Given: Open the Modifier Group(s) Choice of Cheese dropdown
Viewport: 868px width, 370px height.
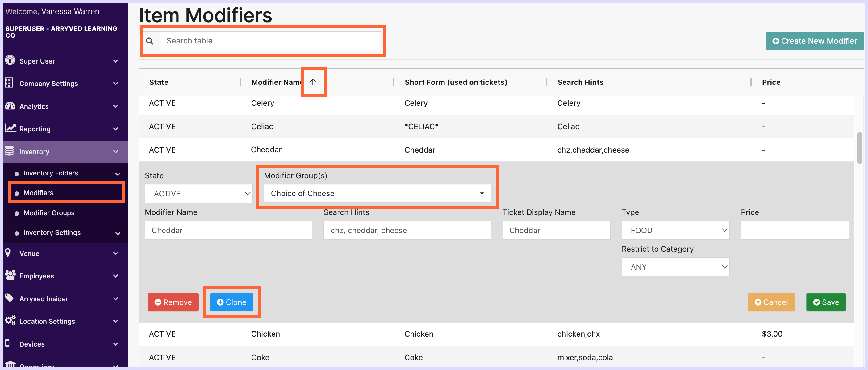Looking at the screenshot, I should pyautogui.click(x=377, y=194).
